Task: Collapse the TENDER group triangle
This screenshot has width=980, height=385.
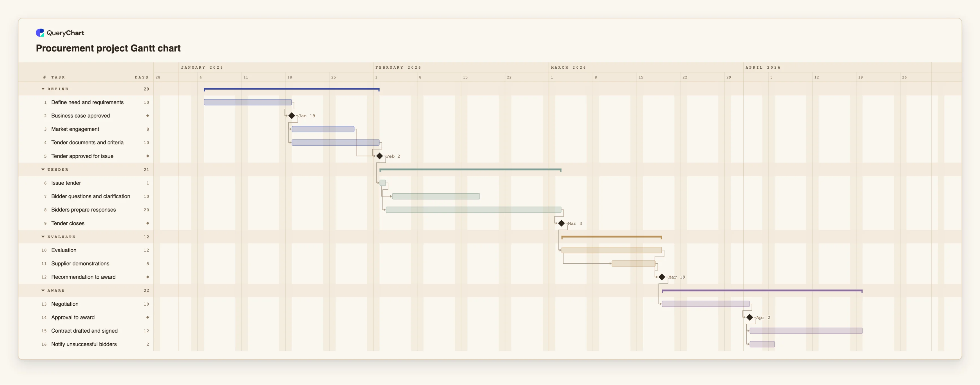Action: [43, 169]
